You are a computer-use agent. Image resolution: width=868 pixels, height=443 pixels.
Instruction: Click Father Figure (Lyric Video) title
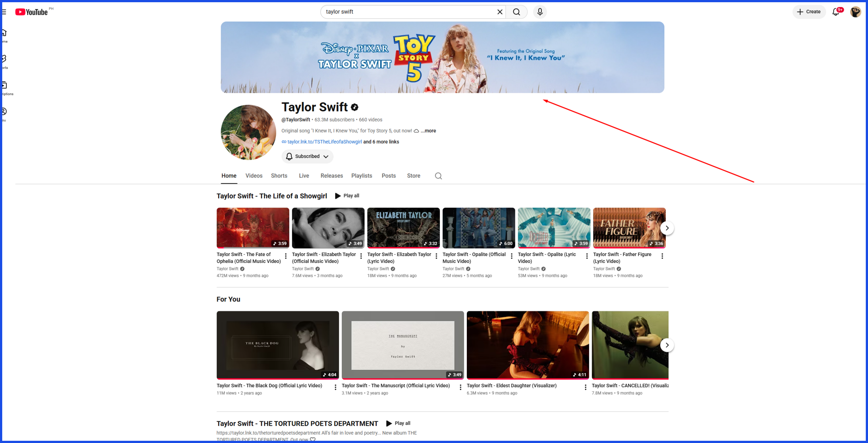pos(622,258)
